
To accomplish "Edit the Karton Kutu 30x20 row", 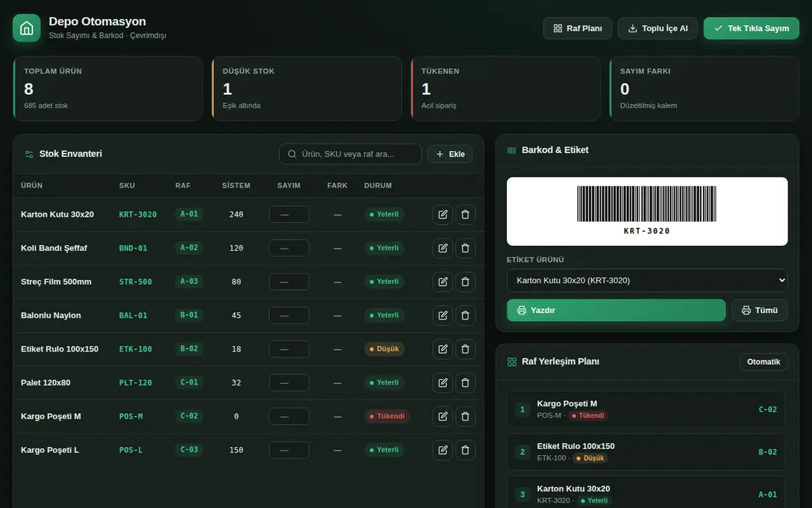I will [x=443, y=215].
